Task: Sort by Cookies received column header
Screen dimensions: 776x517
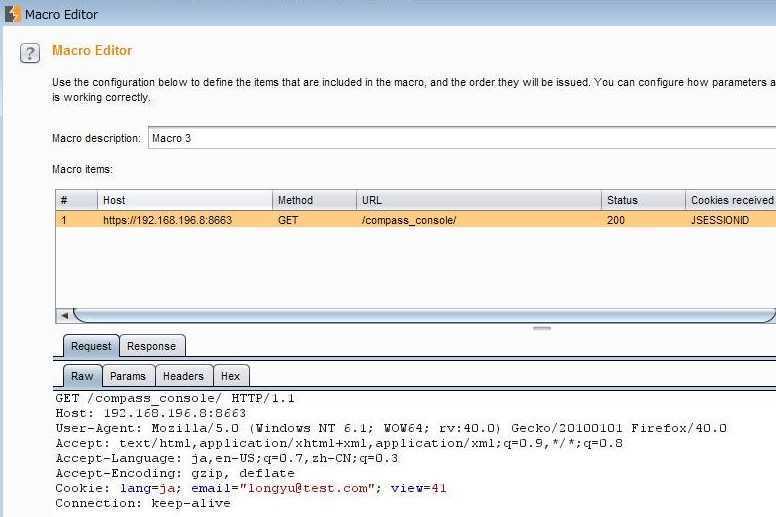Action: point(731,200)
